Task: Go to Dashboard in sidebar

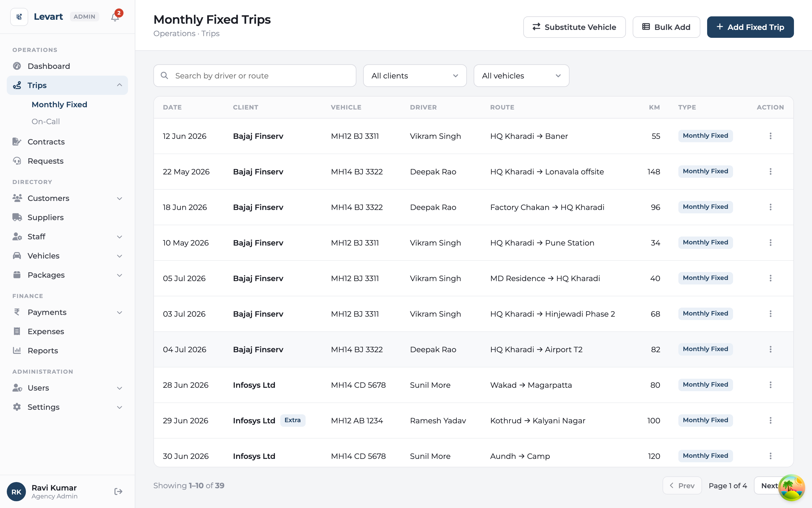Action: 67,66
